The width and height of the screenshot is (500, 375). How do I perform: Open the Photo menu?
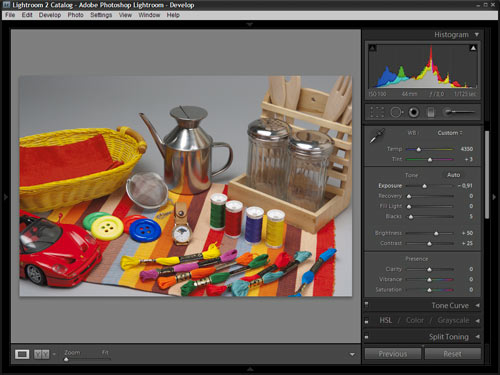75,15
